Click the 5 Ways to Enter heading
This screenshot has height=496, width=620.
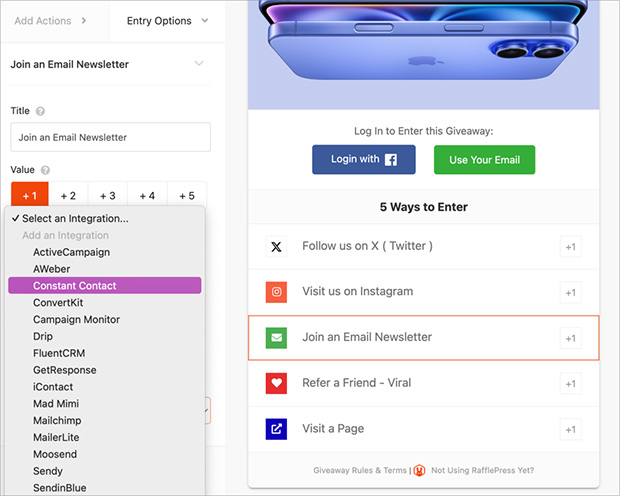(x=423, y=207)
